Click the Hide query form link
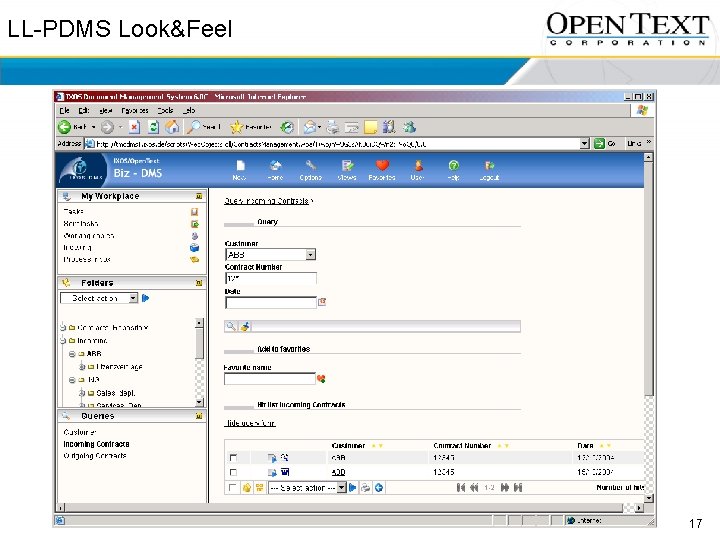Viewport: 720px width, 540px height. [250, 423]
